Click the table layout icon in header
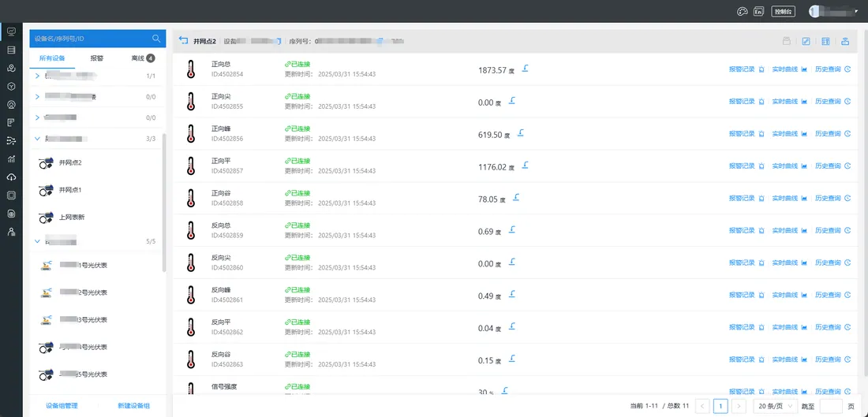Screen dimensions: 868x417 coord(825,42)
